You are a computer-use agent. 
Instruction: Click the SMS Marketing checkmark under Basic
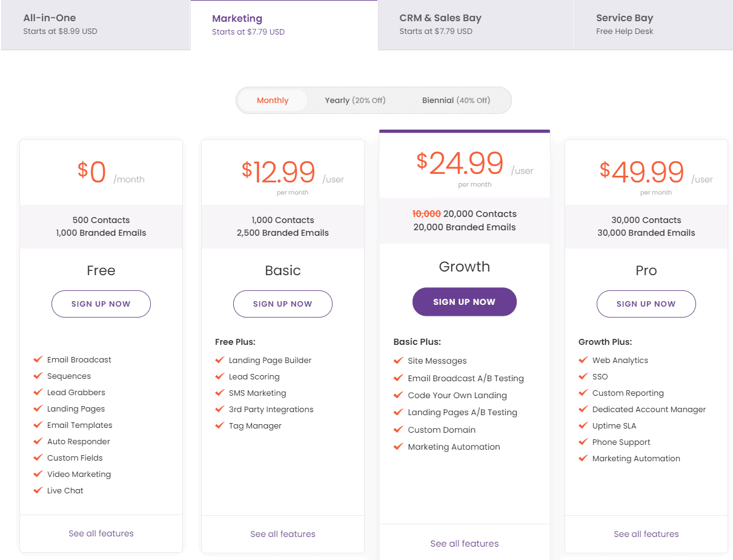tap(221, 393)
